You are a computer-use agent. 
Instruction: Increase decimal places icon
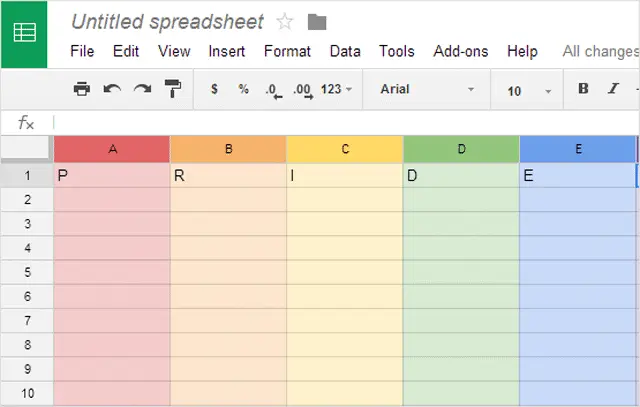pyautogui.click(x=302, y=90)
